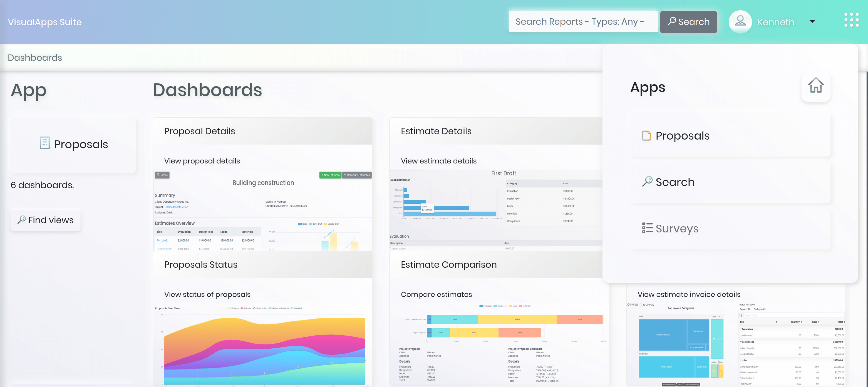The height and width of the screenshot is (387, 868).
Task: Click the Find views button
Action: click(46, 220)
